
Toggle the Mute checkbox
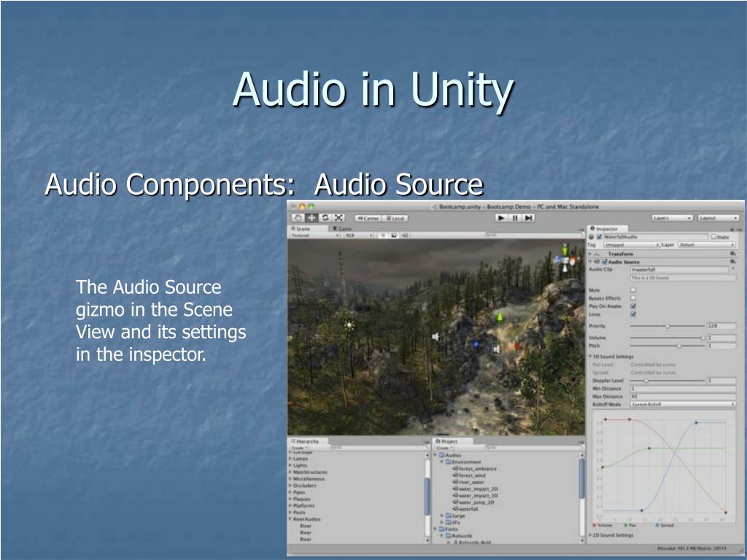pyautogui.click(x=633, y=290)
